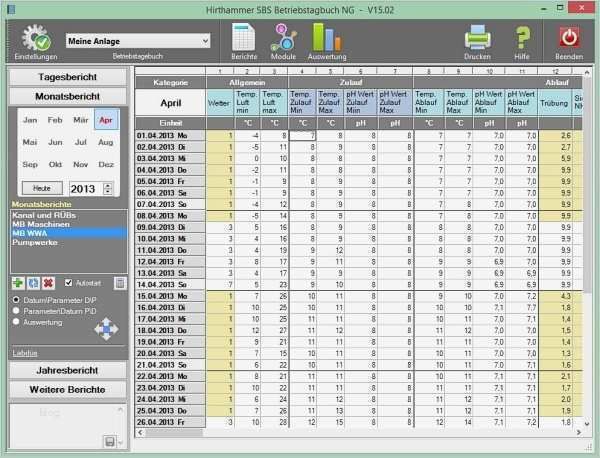The image size is (600, 458).
Task: Click the April month label cell
Action: pyautogui.click(x=171, y=103)
